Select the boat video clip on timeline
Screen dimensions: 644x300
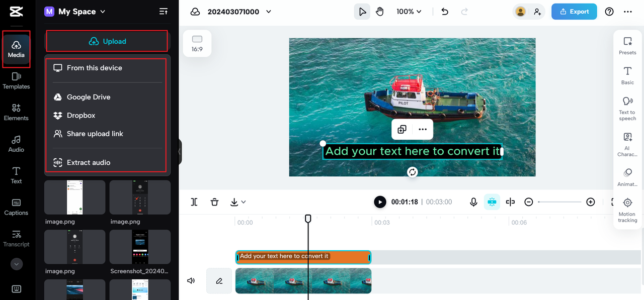[303, 281]
